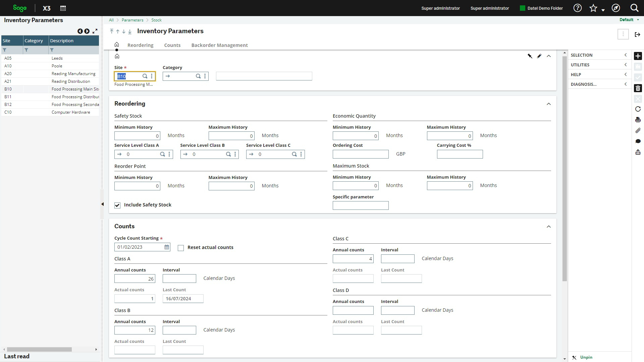This screenshot has height=362, width=644.
Task: Click the Parameters breadcrumb link
Action: [132, 20]
